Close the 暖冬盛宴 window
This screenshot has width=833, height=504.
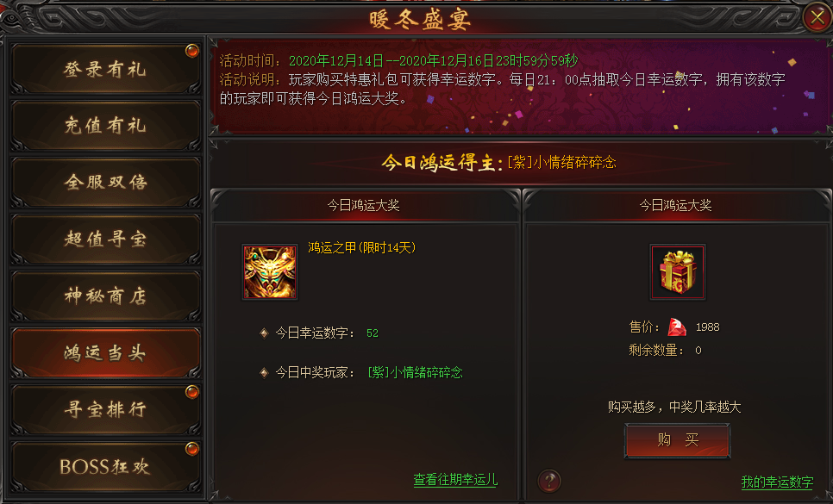tap(817, 17)
